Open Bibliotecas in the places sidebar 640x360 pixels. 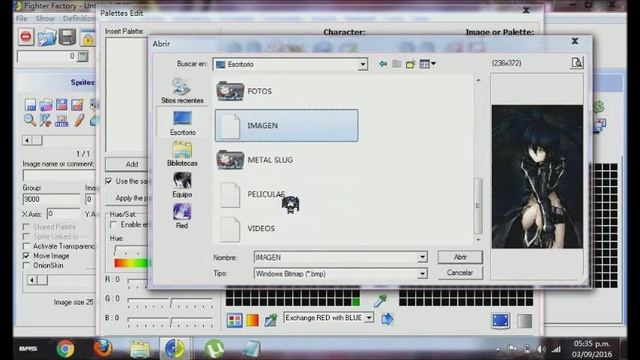(182, 154)
